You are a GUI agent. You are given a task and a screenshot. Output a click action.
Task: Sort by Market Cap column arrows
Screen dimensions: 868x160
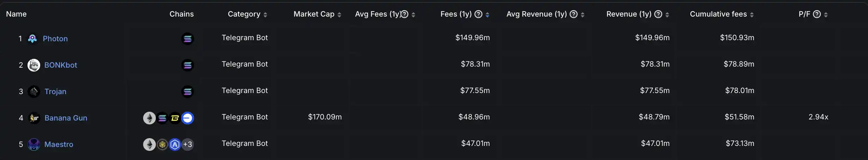pyautogui.click(x=340, y=14)
